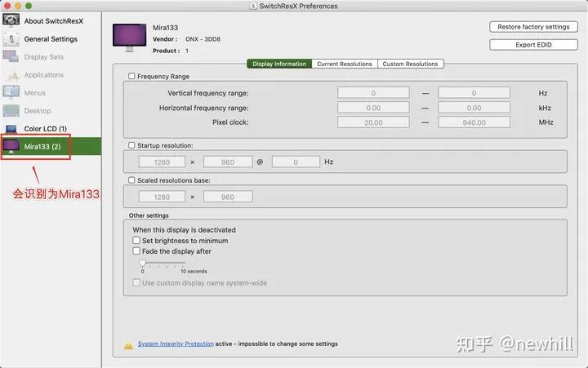Click the yellow warning triangle icon
This screenshot has width=588, height=368.
coord(128,344)
